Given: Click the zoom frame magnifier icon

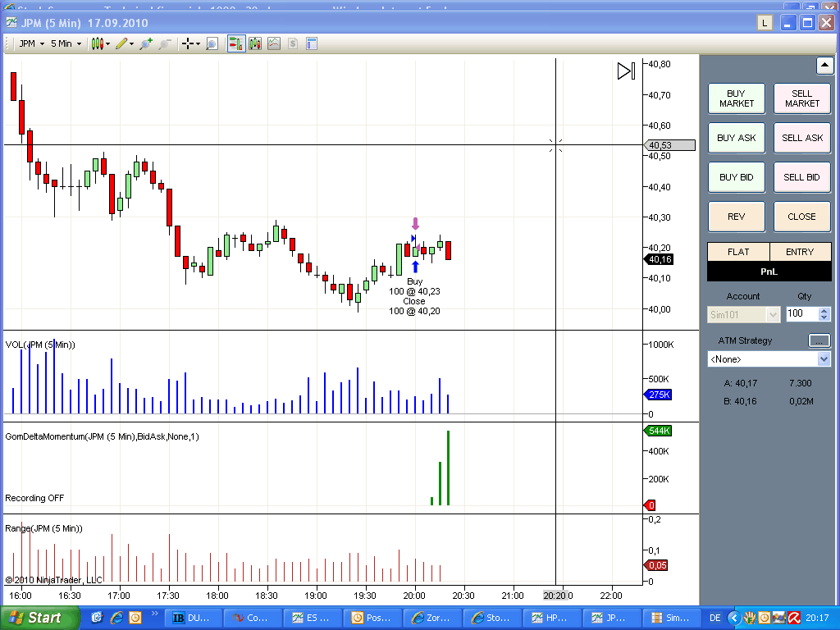Looking at the screenshot, I should pyautogui.click(x=212, y=44).
